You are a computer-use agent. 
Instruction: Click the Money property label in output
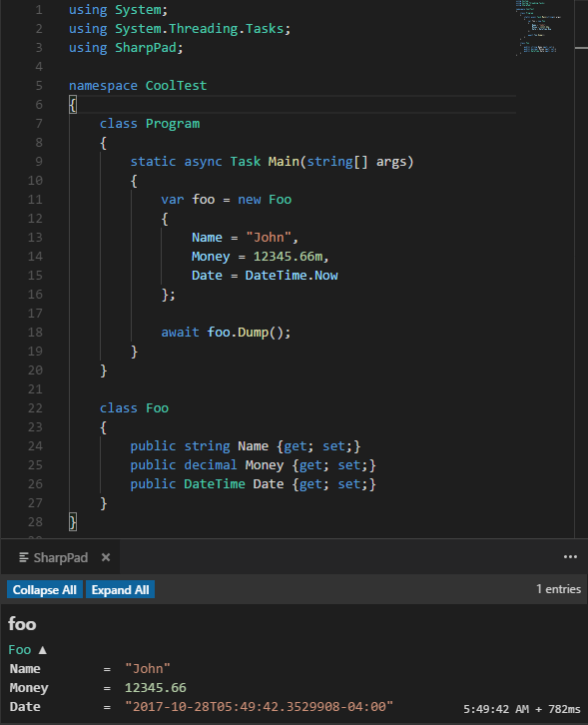(x=29, y=688)
